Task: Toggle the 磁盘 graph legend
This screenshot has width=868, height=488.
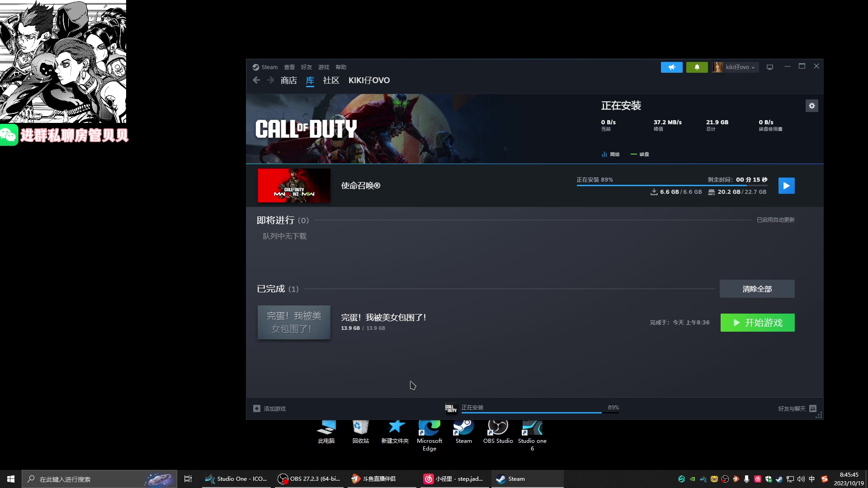Action: 640,155
